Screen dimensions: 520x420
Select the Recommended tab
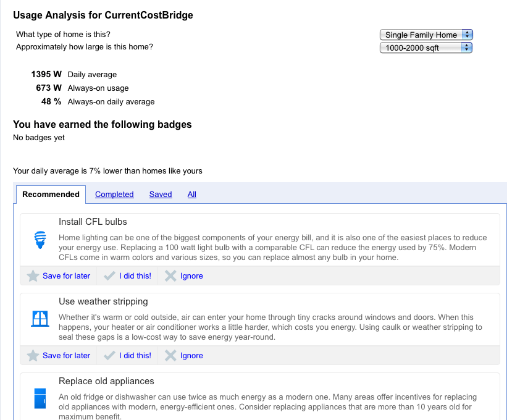click(x=51, y=195)
